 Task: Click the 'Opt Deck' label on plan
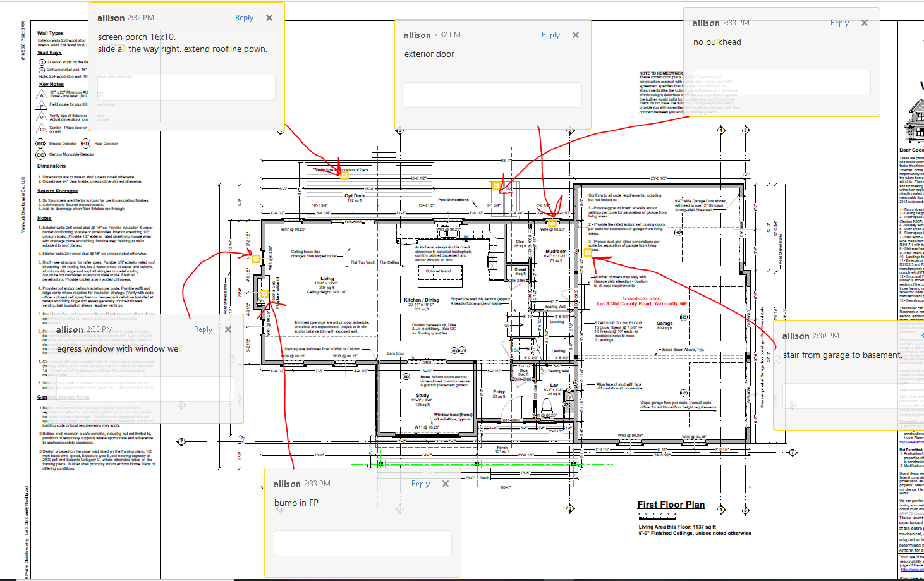tap(355, 196)
